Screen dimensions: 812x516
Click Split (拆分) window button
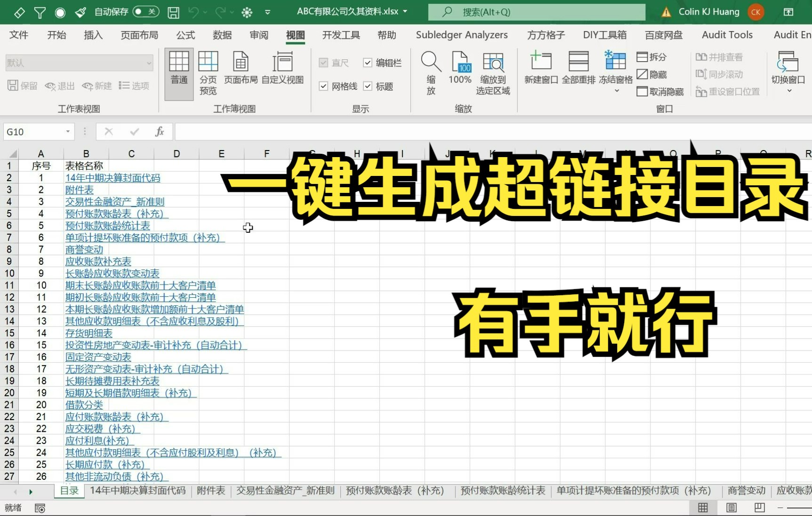click(x=651, y=57)
